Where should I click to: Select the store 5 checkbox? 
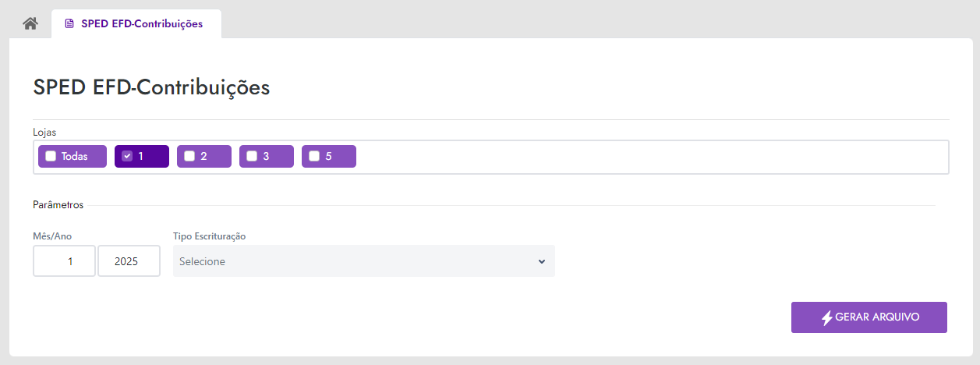tap(314, 156)
